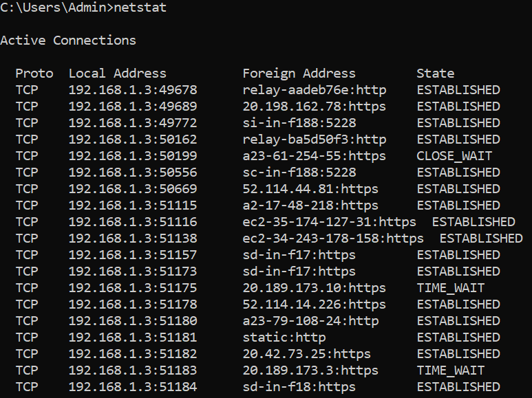Click local address 192.168.1.3:51182
Image resolution: width=532 pixels, height=398 pixels.
click(x=133, y=354)
